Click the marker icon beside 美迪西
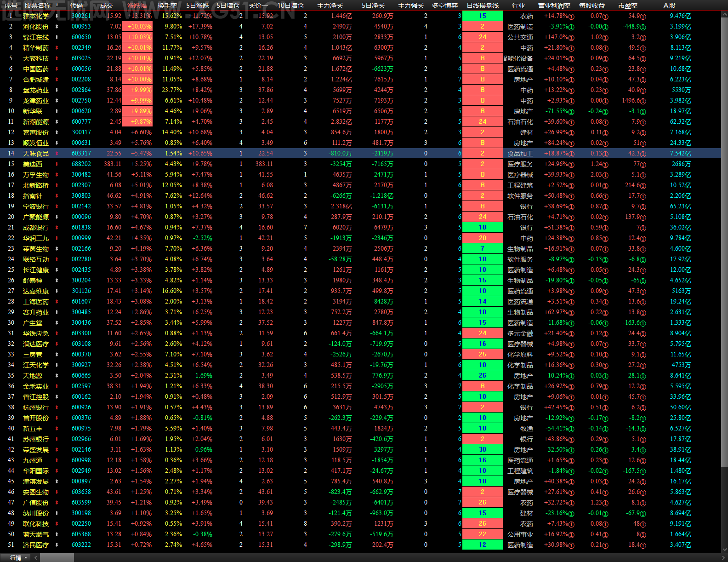The height and width of the screenshot is (562, 728). click(57, 164)
